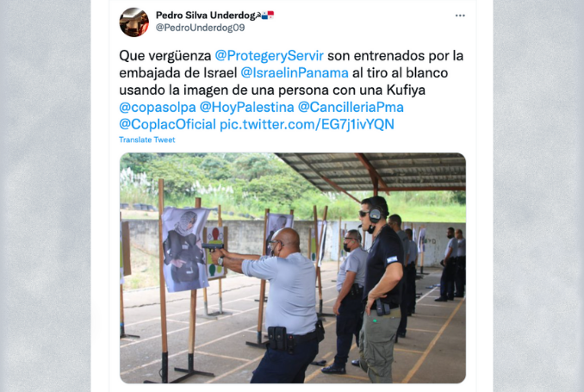This screenshot has height=392, width=584.
Task: Open the @copasolpa mention
Action: (158, 108)
